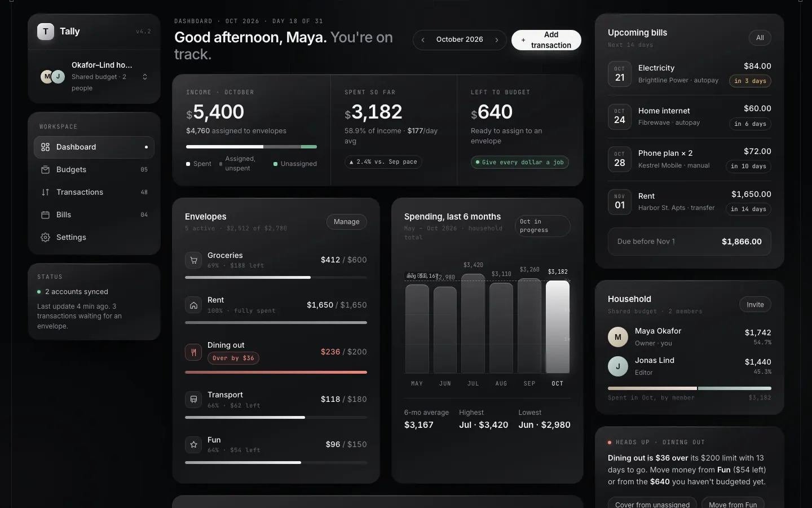Click the 2.4% vs. Sep pace badge

383,162
